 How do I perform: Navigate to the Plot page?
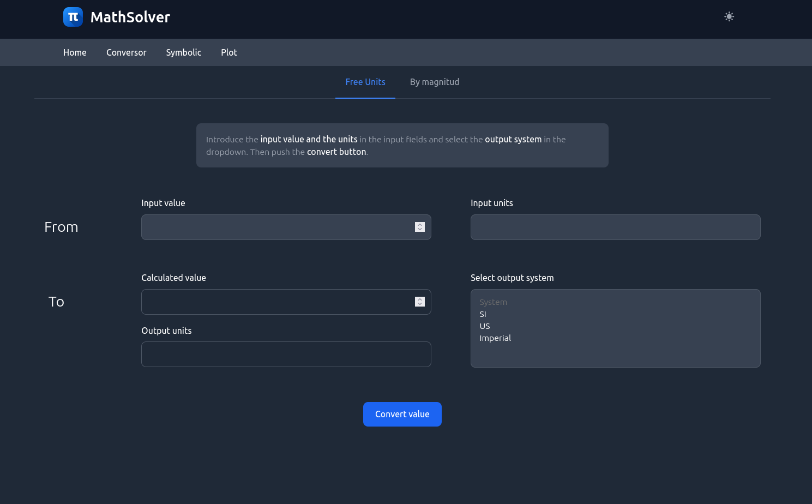pyautogui.click(x=228, y=52)
